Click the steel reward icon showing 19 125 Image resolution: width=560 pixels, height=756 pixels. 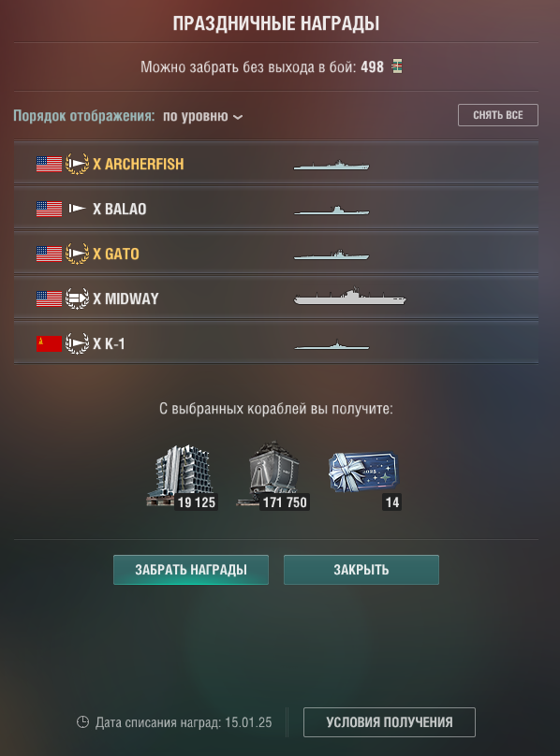[x=182, y=476]
